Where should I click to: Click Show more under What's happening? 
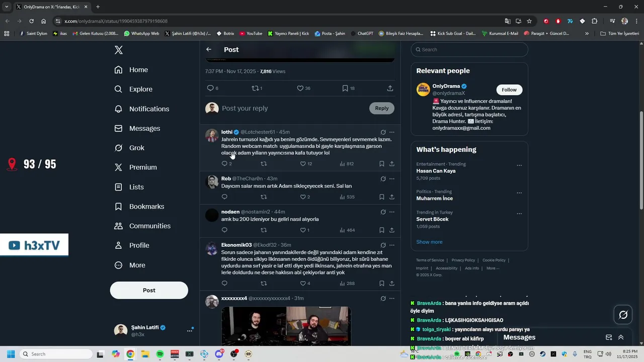point(429,242)
